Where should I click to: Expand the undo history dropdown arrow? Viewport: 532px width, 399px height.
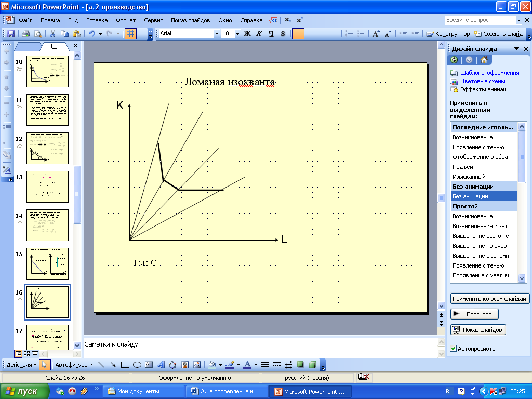point(100,34)
